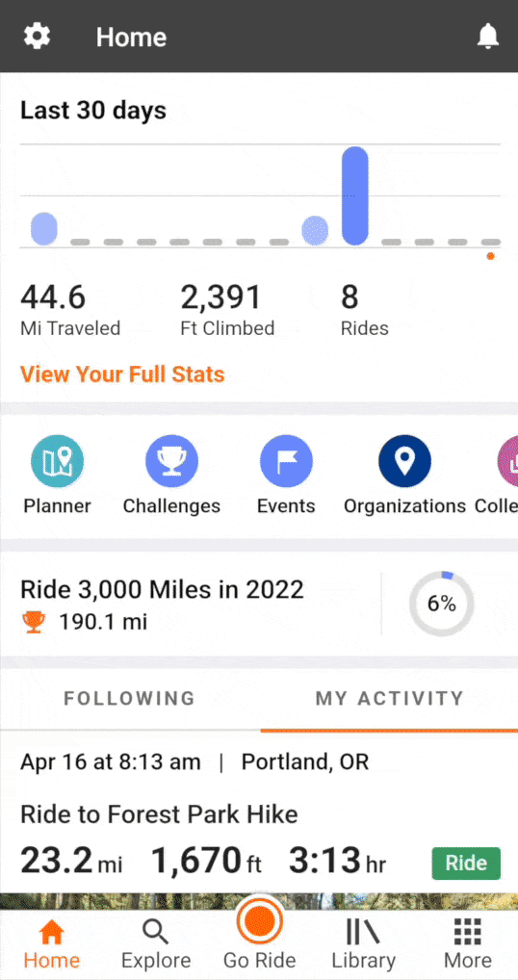Open notifications bell

pos(488,37)
